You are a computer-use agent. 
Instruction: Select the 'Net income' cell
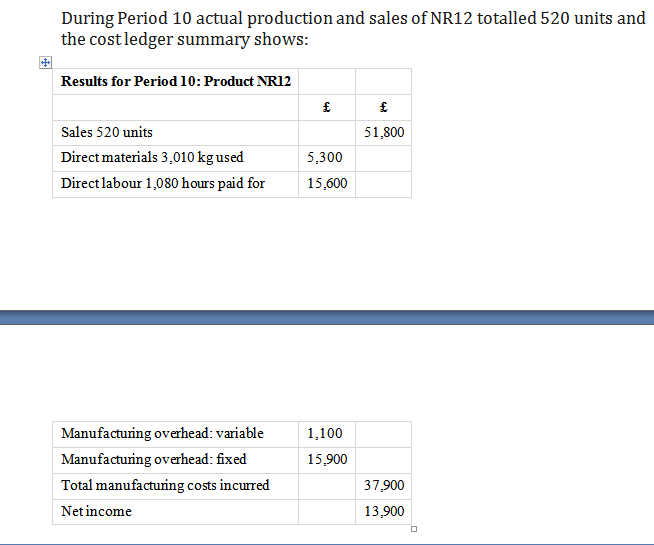[176, 512]
